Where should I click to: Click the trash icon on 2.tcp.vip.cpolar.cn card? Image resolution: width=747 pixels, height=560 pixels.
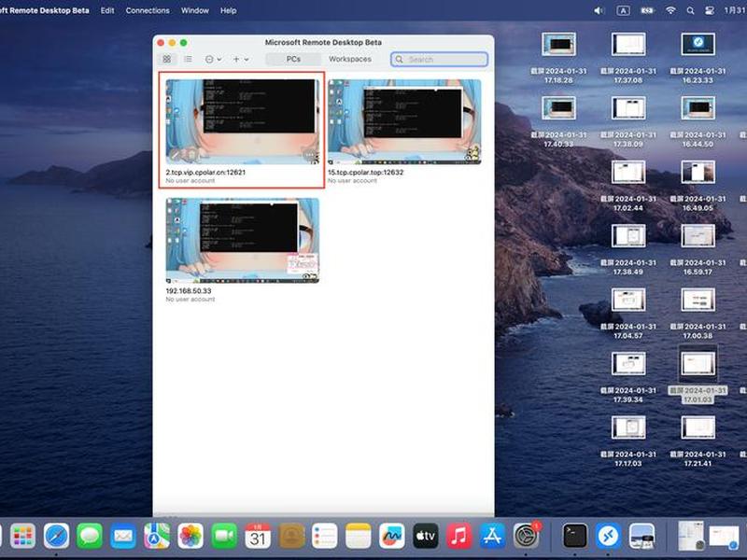coord(191,154)
